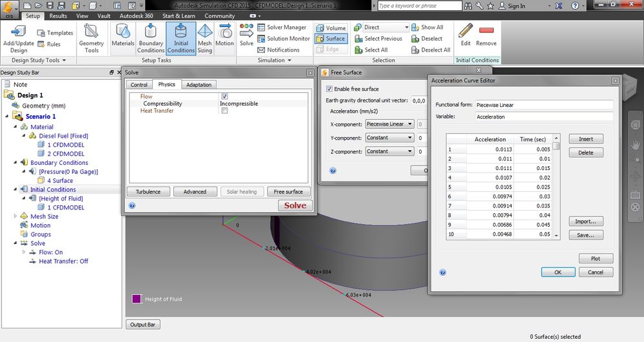Screen dimensions: 644x342
Task: Open Solution Monitor
Action: pos(284,39)
